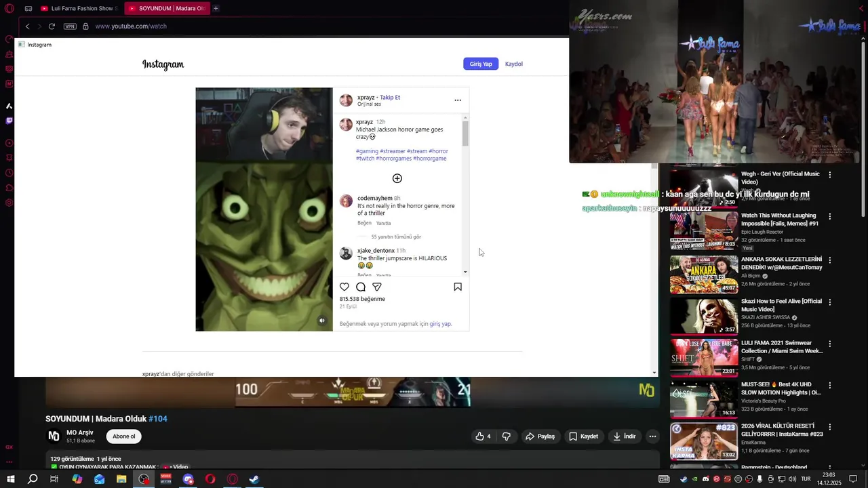Open options for Skazi How to Feel Alive

click(829, 302)
